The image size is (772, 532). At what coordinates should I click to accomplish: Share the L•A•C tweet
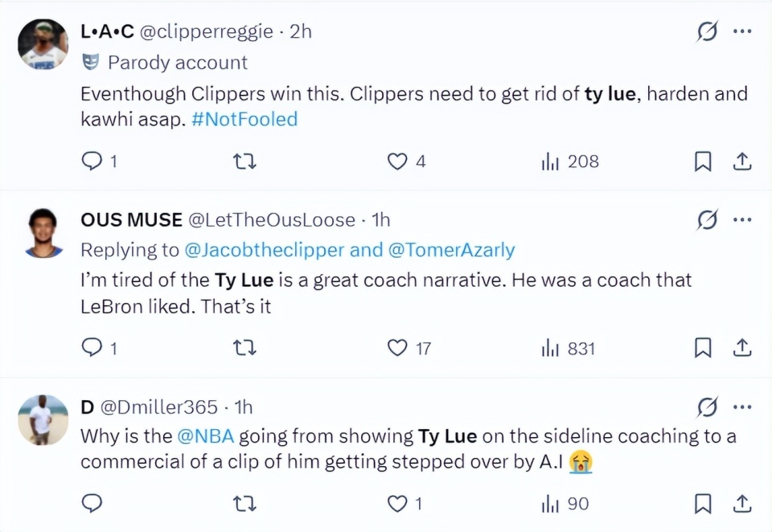741,162
